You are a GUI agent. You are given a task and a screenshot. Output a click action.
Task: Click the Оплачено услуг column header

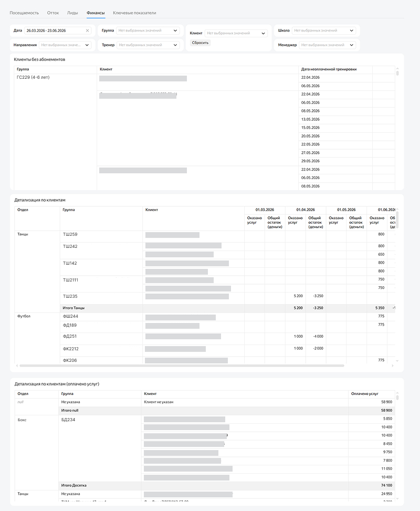(364, 394)
